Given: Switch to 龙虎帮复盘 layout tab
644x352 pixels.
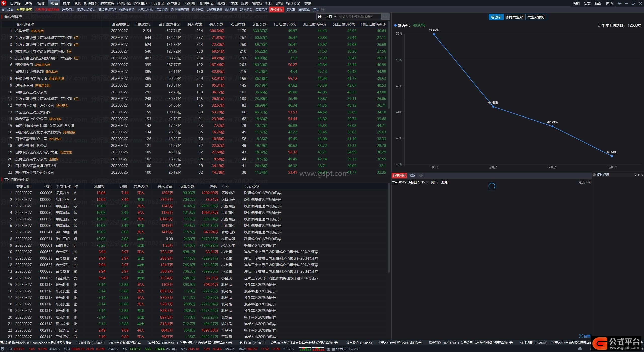Looking at the screenshot, I should click(214, 10).
